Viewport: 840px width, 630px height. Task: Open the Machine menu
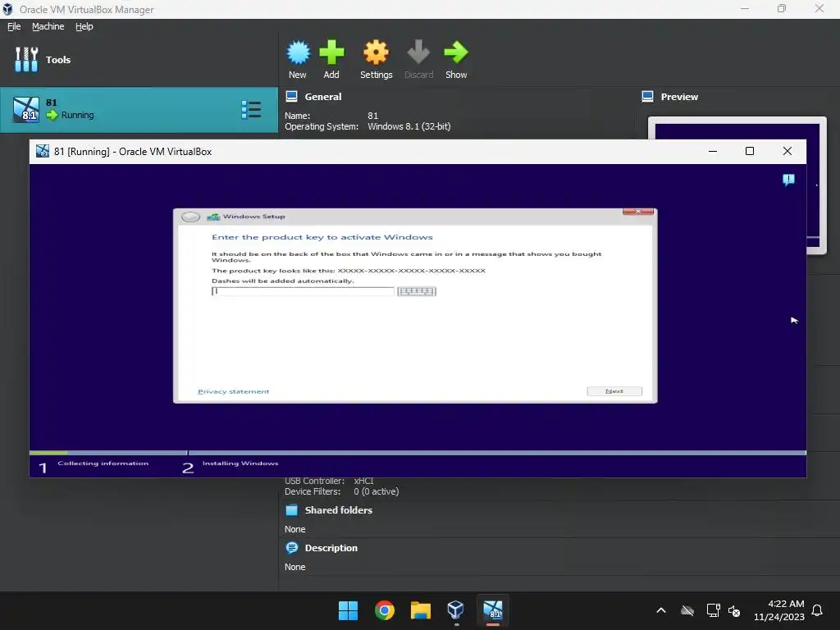(x=48, y=26)
